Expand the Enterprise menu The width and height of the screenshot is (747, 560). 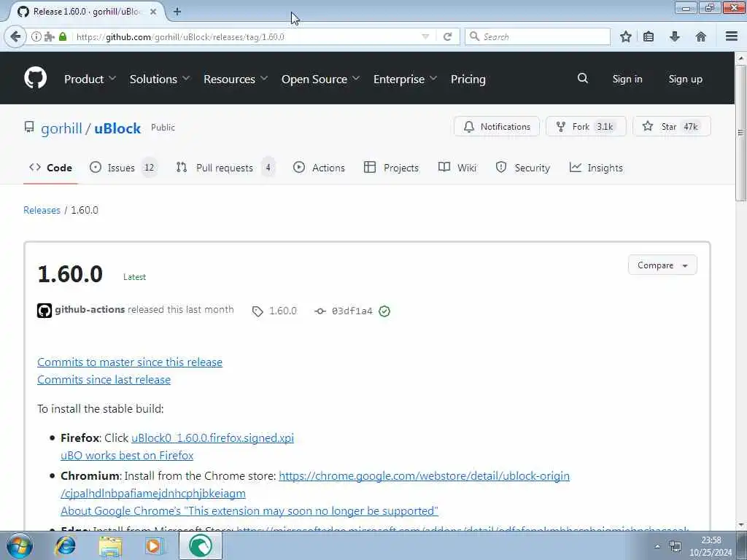(405, 79)
